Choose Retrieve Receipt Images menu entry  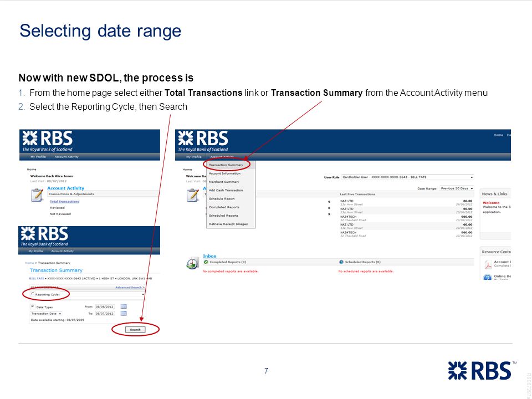228,224
